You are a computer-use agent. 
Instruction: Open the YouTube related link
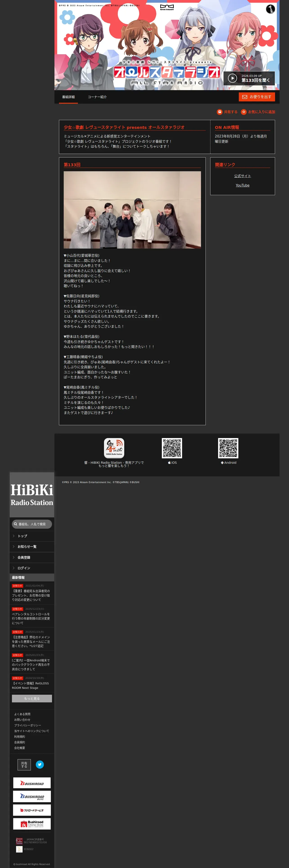click(243, 185)
